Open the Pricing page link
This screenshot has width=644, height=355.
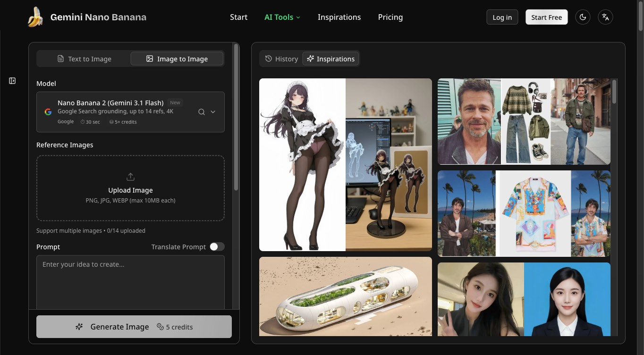point(390,17)
